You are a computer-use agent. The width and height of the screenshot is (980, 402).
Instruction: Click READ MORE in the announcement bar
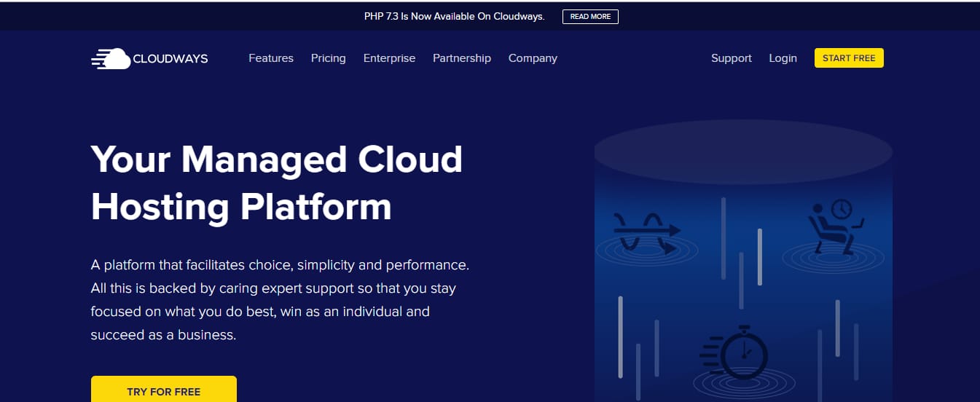(590, 17)
